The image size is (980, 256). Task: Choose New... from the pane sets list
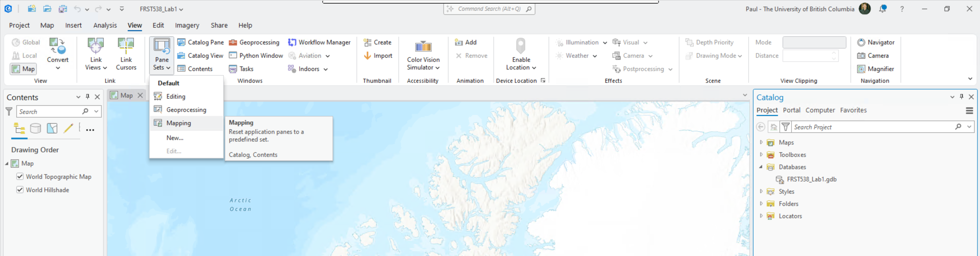click(175, 138)
